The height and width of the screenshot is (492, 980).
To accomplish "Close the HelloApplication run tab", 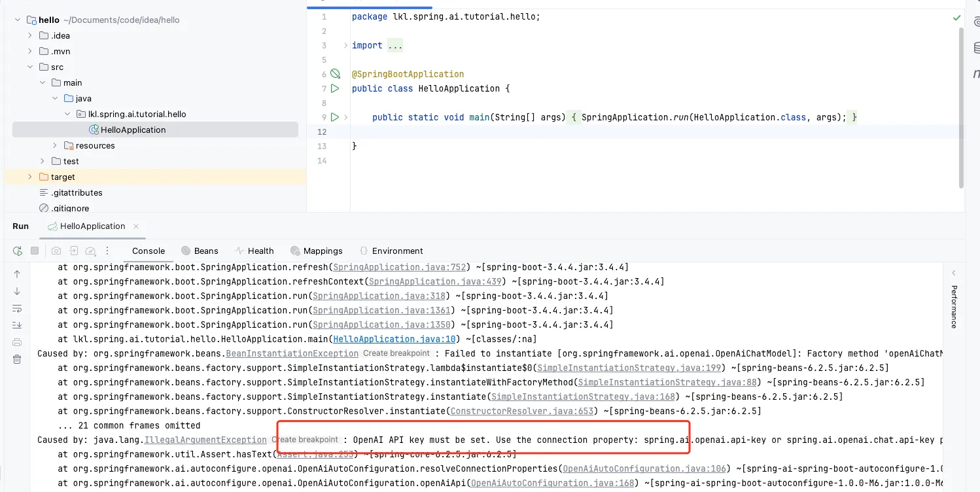I will [x=136, y=226].
